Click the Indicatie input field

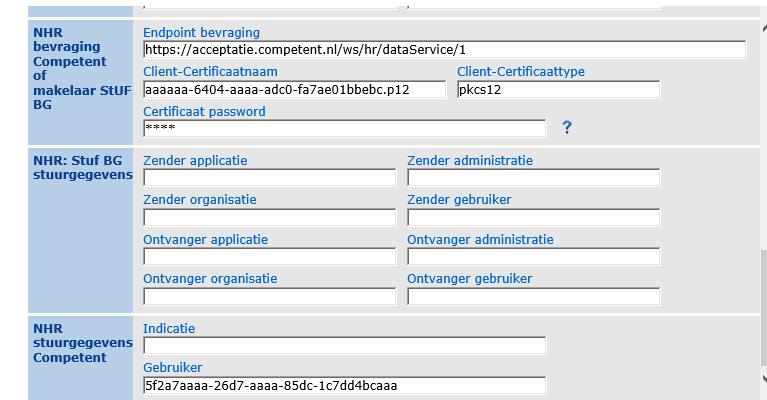[x=345, y=345]
